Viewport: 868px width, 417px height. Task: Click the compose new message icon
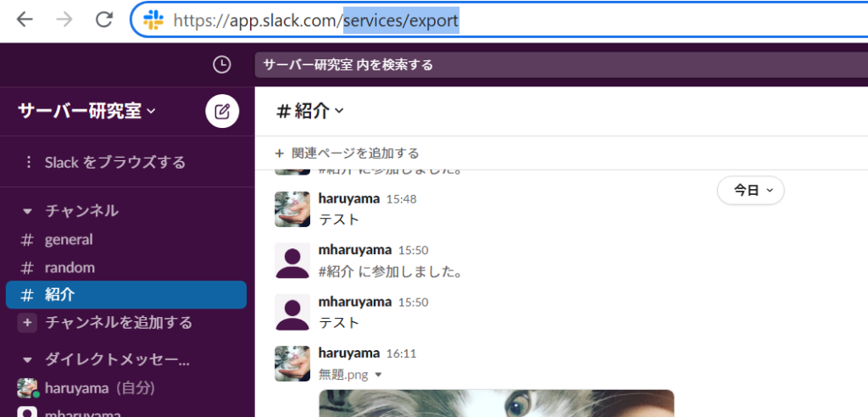point(222,111)
